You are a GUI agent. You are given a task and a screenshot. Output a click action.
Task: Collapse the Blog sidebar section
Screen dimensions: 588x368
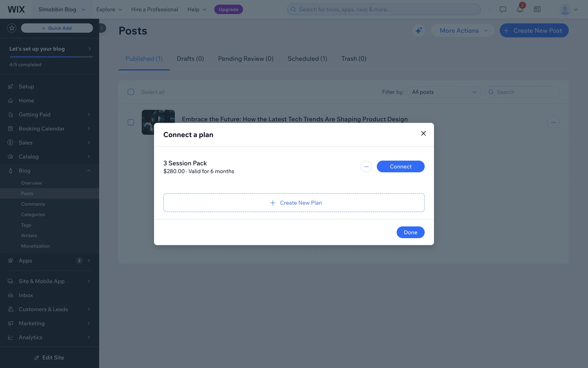click(89, 171)
